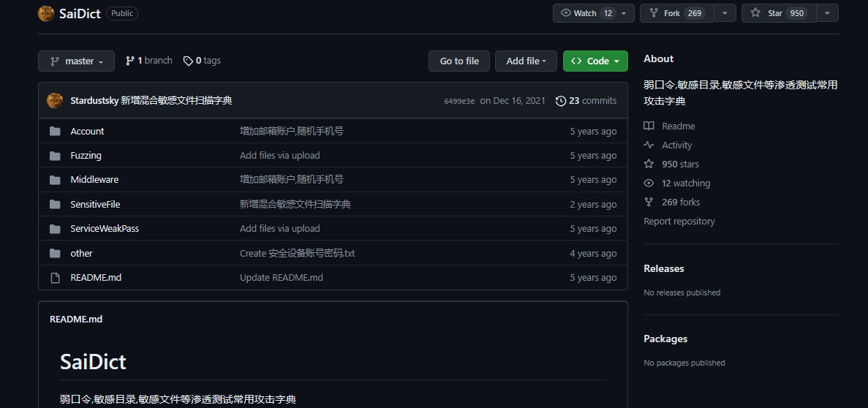Click the Account folder icon
Viewport: 868px width, 408px height.
pyautogui.click(x=55, y=131)
